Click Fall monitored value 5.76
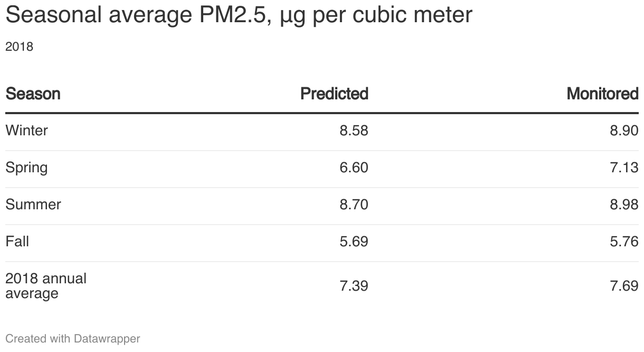The height and width of the screenshot is (352, 644). pos(624,242)
